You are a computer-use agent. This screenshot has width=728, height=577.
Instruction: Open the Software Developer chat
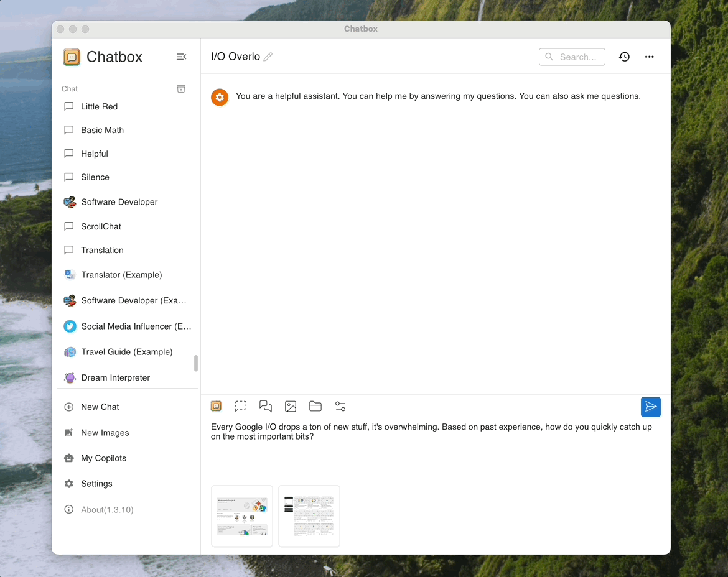pos(119,202)
